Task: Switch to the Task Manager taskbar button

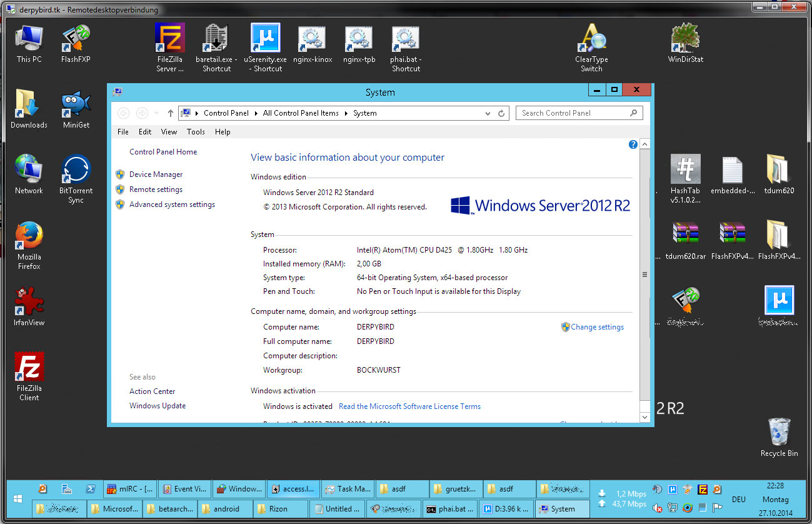Action: click(x=348, y=489)
